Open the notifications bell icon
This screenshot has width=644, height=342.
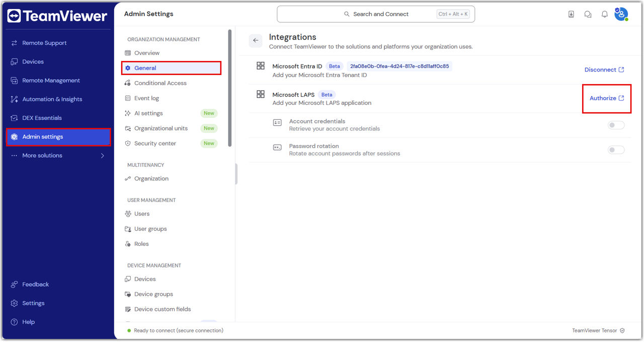click(604, 15)
